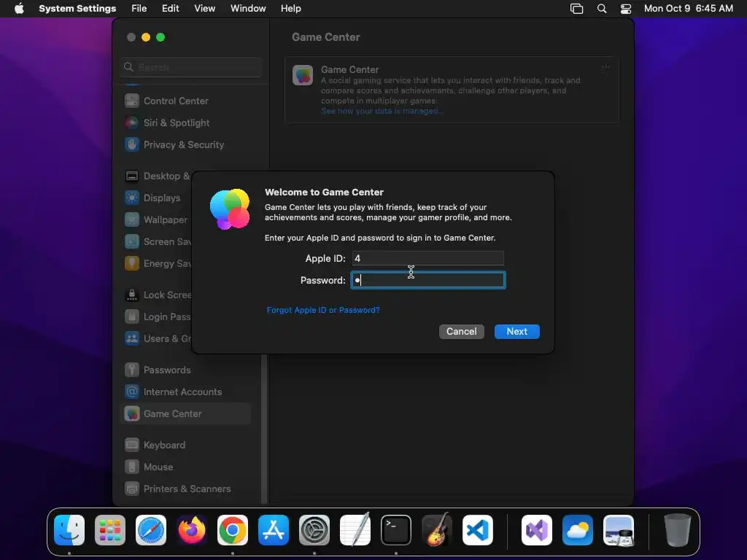747x560 pixels.
Task: Launch Visual Studio Code from the Dock
Action: tap(478, 530)
